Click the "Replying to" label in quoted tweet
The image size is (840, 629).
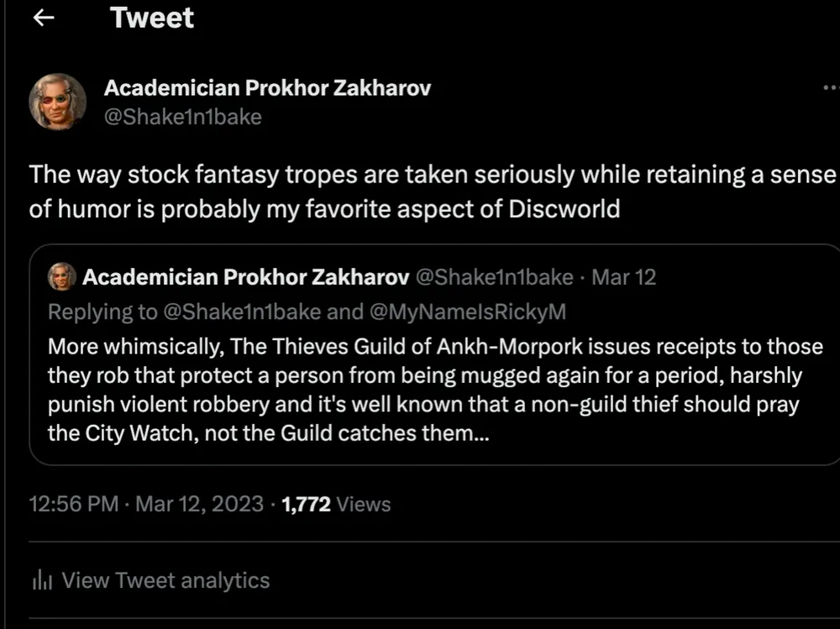click(x=102, y=312)
